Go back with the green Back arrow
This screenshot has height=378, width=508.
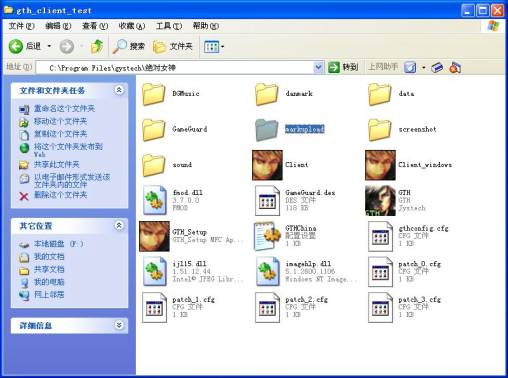15,46
